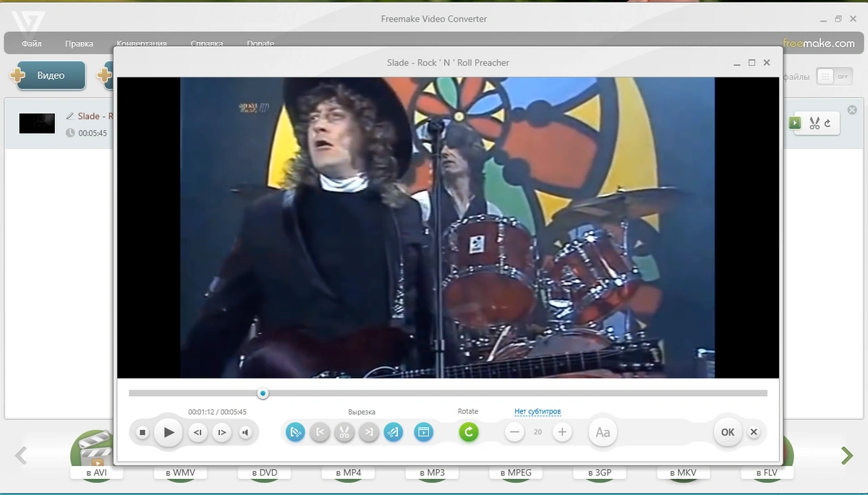Image resolution: width=868 pixels, height=495 pixels.
Task: Step forward one frame
Action: tap(222, 433)
